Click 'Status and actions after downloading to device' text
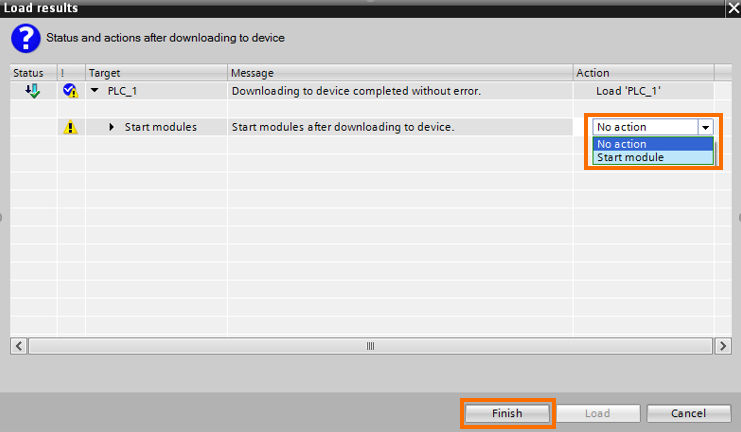This screenshot has width=741, height=432. (x=165, y=38)
